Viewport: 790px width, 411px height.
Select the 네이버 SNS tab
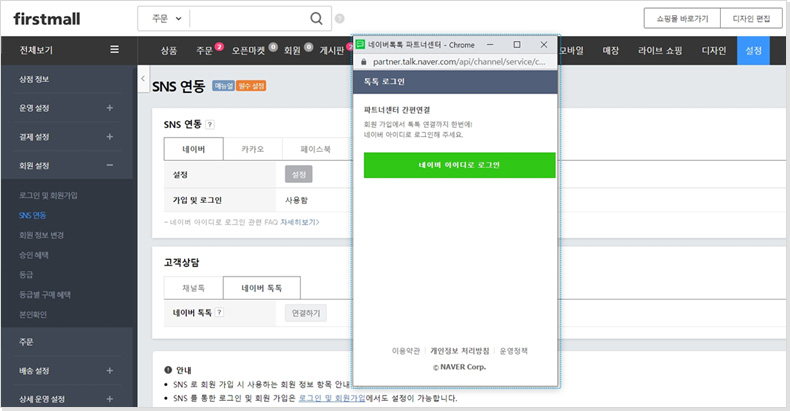[193, 149]
